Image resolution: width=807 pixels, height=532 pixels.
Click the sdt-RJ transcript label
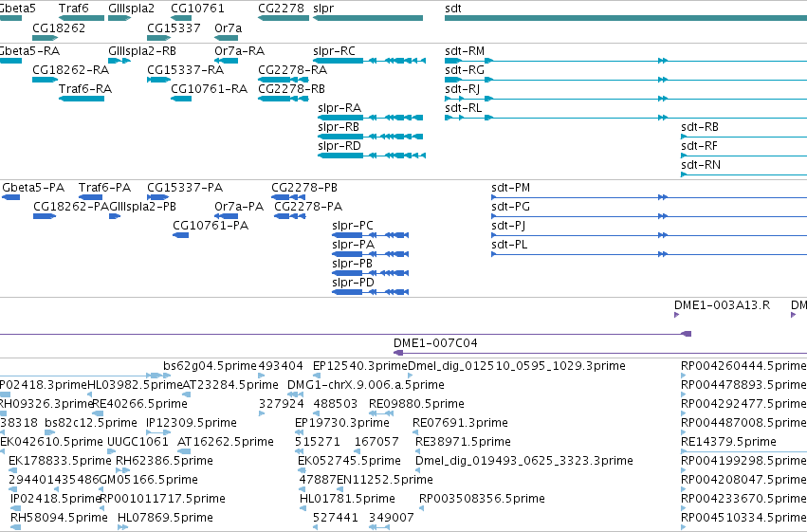click(x=462, y=89)
